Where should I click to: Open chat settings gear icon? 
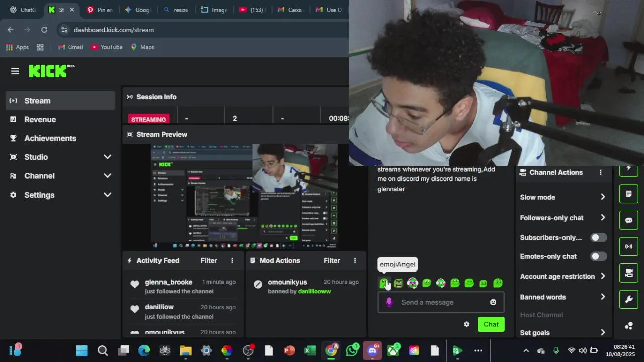coord(466,324)
